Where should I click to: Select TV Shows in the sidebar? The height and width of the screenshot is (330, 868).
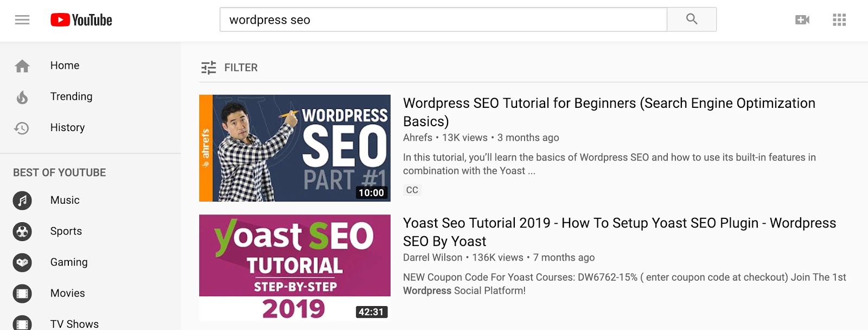tap(74, 323)
